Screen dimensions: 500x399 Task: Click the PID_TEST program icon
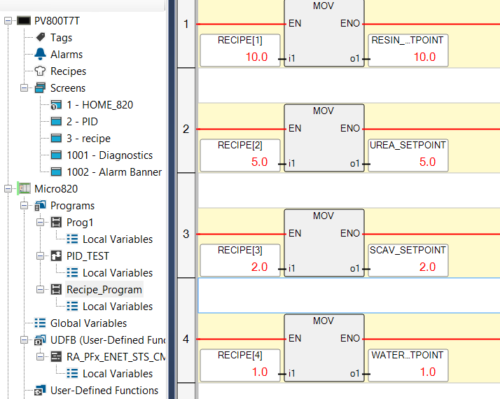[56, 256]
